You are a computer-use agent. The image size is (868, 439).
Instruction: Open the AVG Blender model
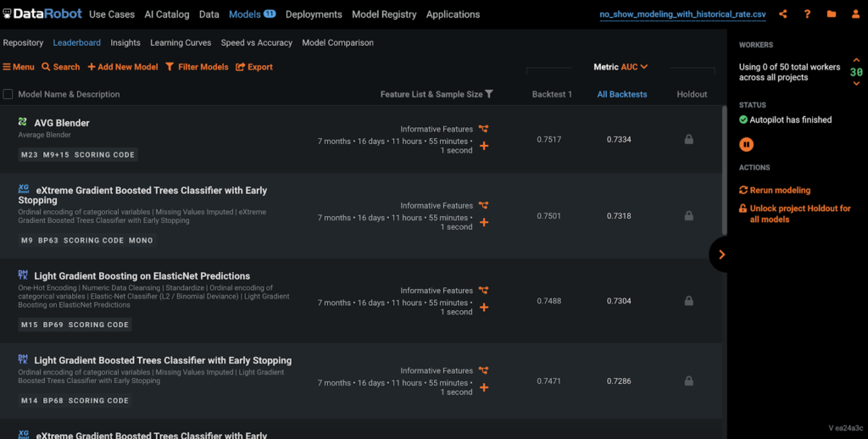pos(61,123)
